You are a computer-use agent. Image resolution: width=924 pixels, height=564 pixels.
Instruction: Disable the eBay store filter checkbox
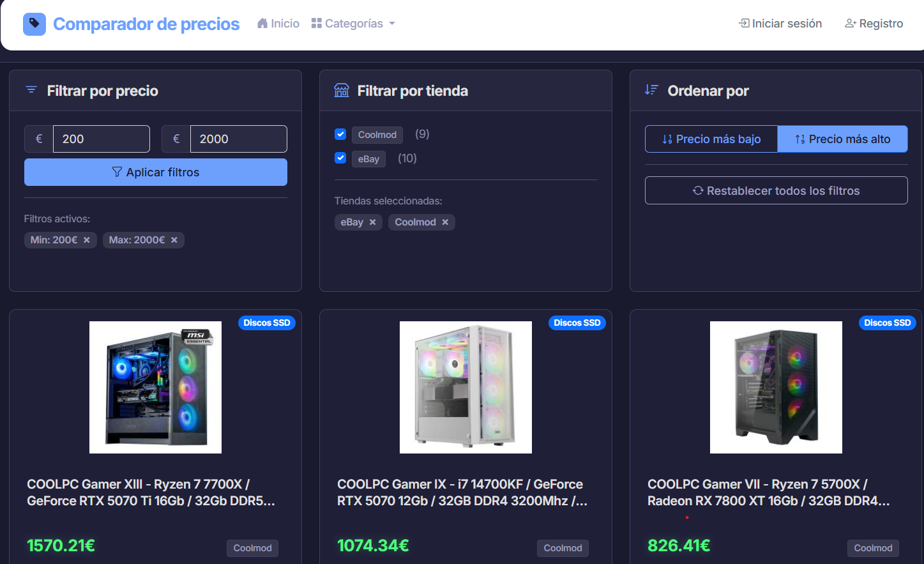[x=340, y=158]
